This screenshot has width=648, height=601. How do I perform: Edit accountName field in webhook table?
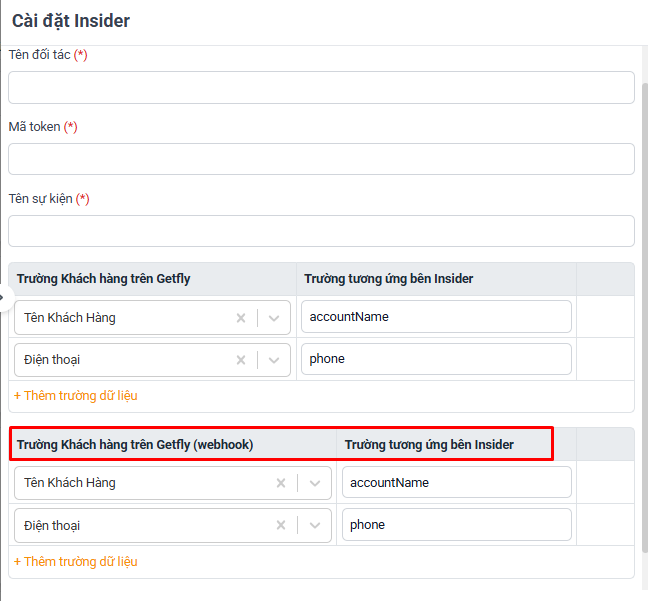click(457, 482)
